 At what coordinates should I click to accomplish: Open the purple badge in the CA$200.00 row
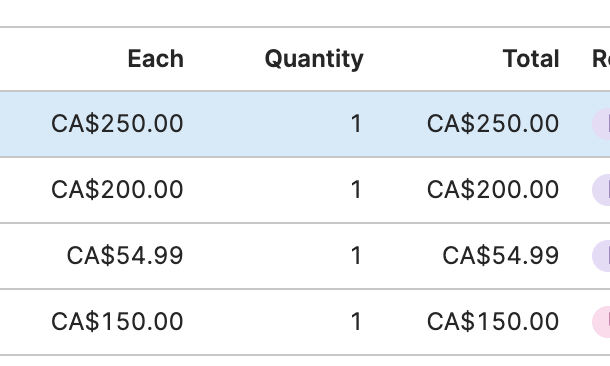(601, 190)
